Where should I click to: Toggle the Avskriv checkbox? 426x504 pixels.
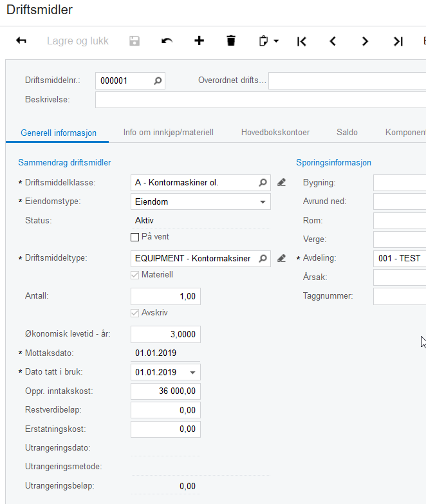[135, 313]
